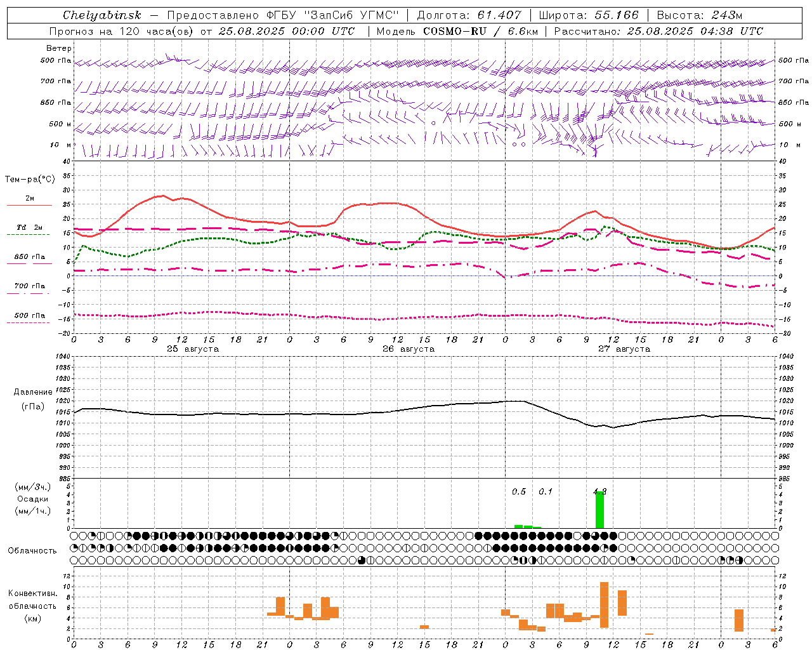Screen dimensions: 812x650
Task: Click the '850 гПа' temperature legend entry
Action: click(29, 256)
